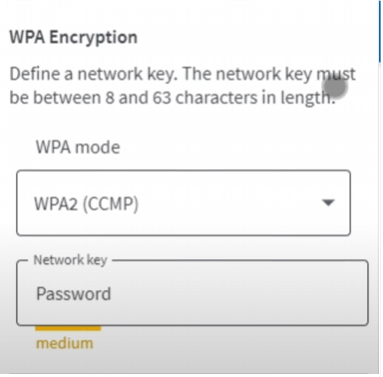Click the Network key floating label
The width and height of the screenshot is (383, 377).
tap(70, 260)
